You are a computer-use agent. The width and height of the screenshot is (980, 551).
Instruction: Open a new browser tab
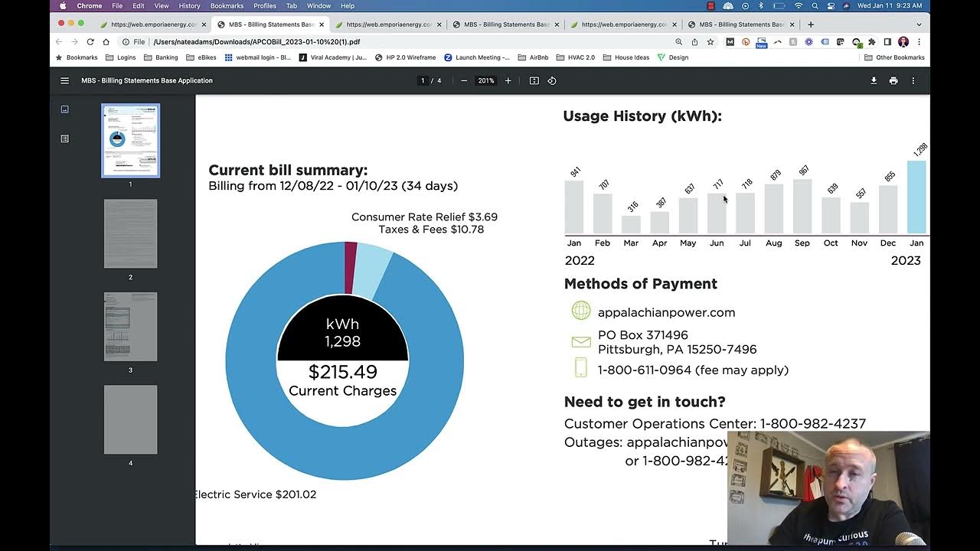(811, 24)
